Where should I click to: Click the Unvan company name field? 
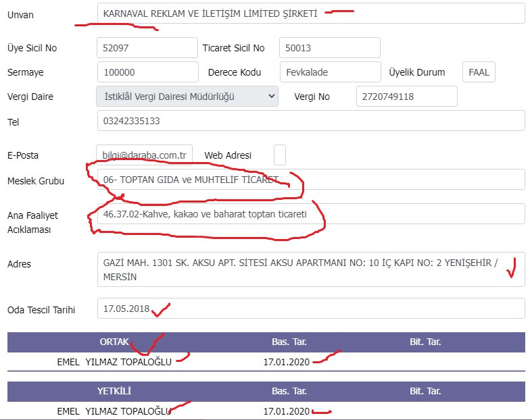click(x=311, y=14)
